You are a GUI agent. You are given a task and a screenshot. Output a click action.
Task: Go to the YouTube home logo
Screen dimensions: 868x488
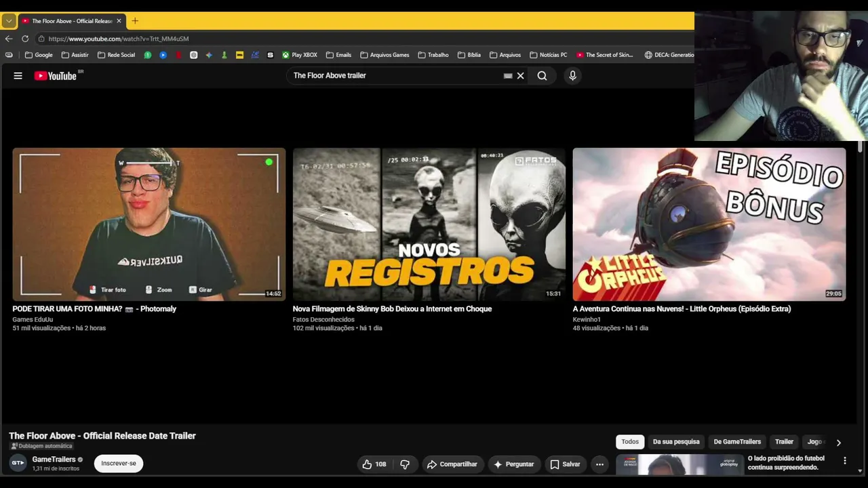(x=56, y=76)
